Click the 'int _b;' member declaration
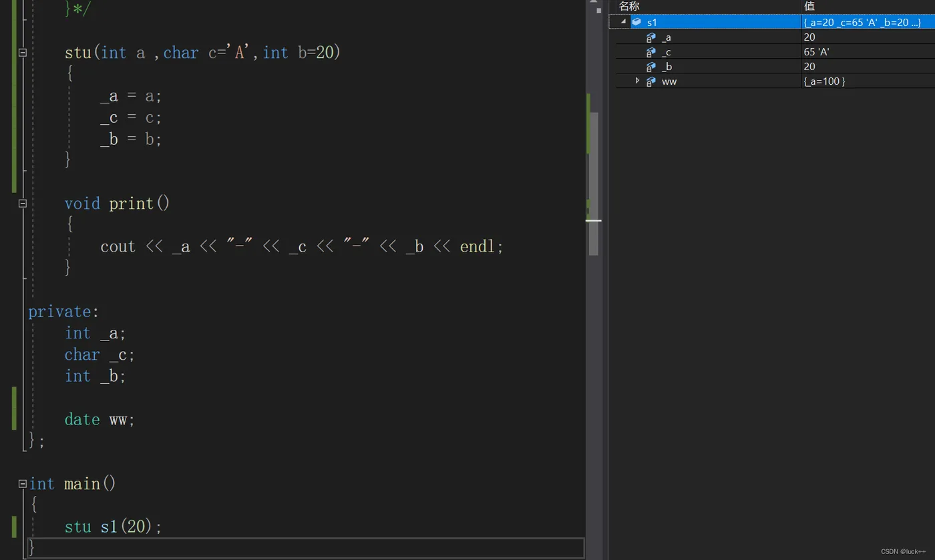This screenshot has height=560, width=935. click(x=95, y=376)
